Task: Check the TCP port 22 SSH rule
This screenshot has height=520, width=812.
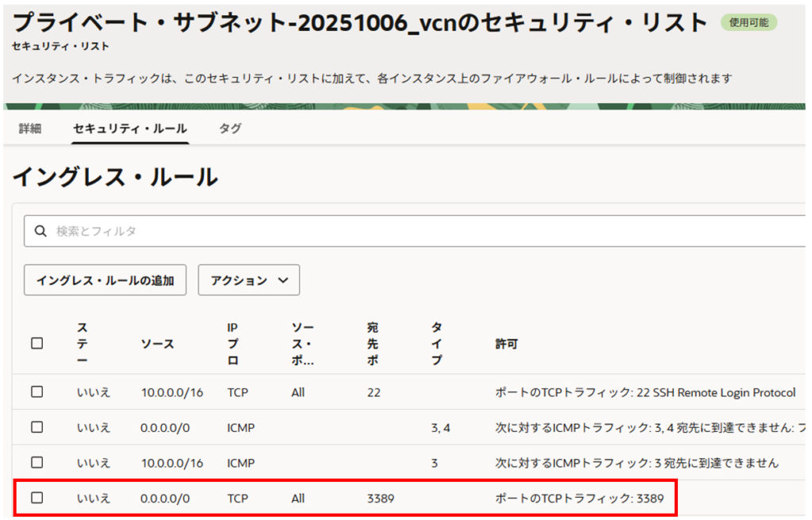Action: tap(36, 392)
